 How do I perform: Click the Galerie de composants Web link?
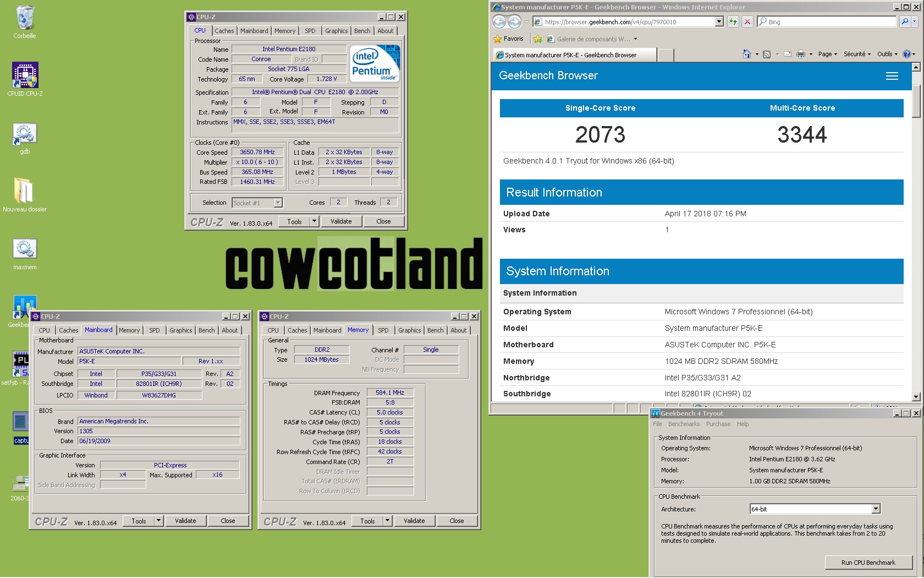click(592, 39)
